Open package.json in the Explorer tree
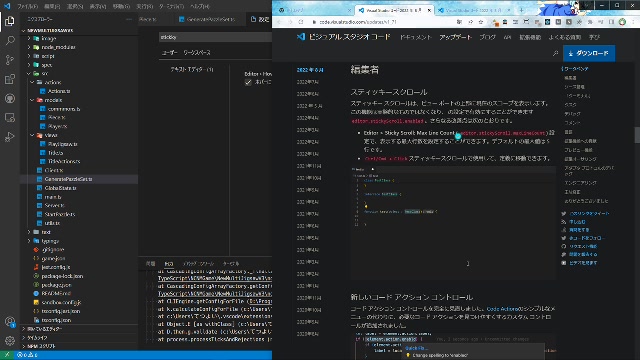The width and height of the screenshot is (640, 360). (x=56, y=285)
